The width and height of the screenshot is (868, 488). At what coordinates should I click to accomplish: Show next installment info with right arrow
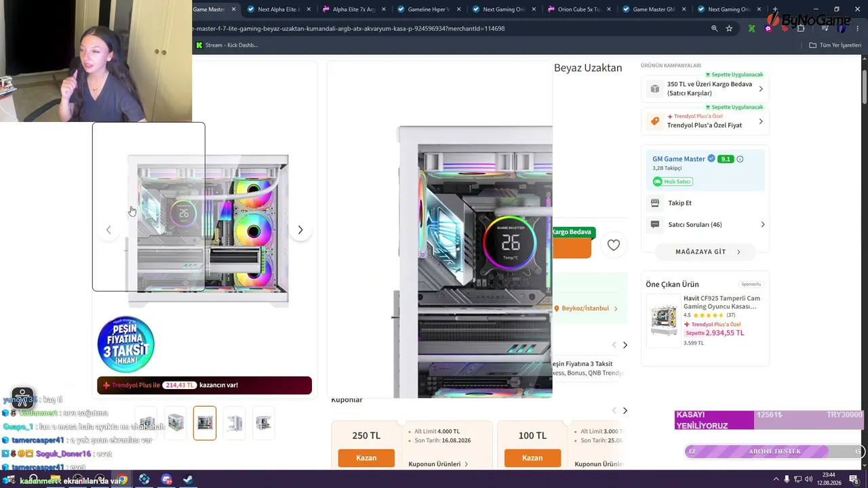(625, 345)
